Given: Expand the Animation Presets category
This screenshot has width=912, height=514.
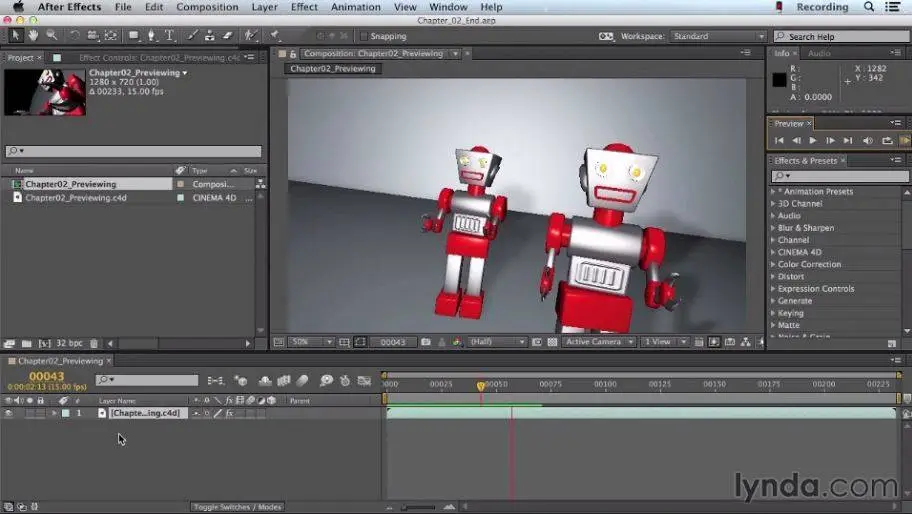Looking at the screenshot, I should [773, 191].
